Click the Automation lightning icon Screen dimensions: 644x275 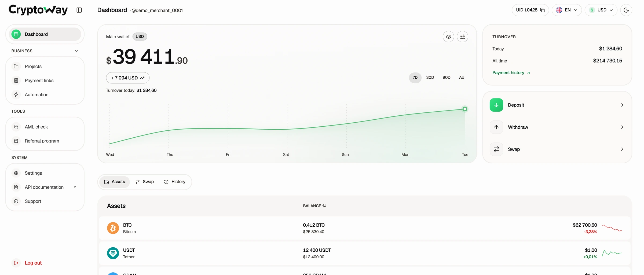(x=16, y=94)
